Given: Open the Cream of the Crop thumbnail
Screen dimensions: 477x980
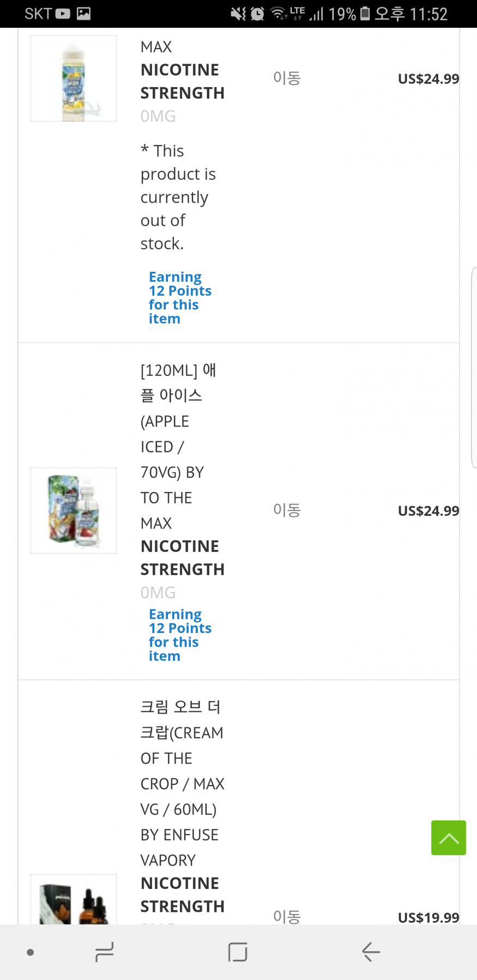Looking at the screenshot, I should click(x=74, y=900).
